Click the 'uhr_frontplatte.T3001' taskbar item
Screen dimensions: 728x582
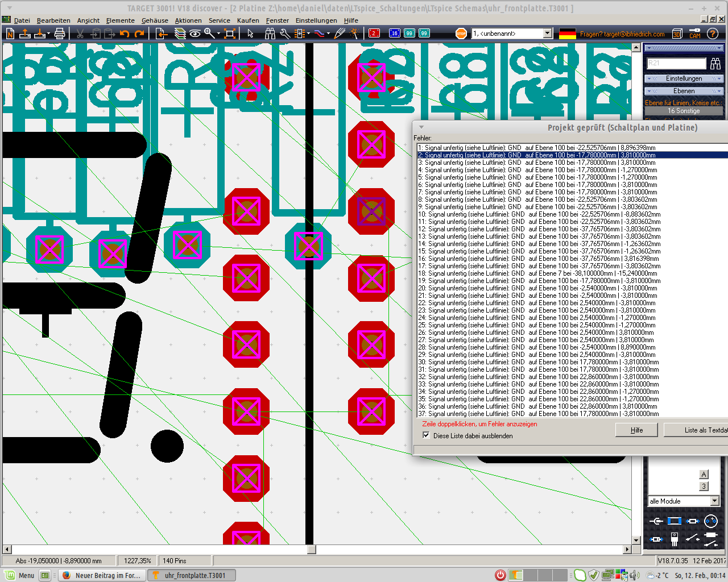point(192,575)
